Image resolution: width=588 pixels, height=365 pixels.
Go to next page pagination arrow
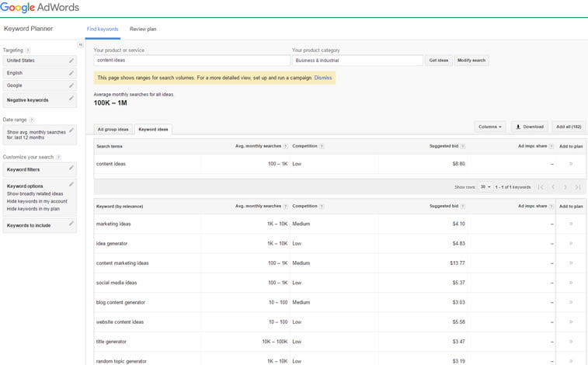[x=565, y=187]
